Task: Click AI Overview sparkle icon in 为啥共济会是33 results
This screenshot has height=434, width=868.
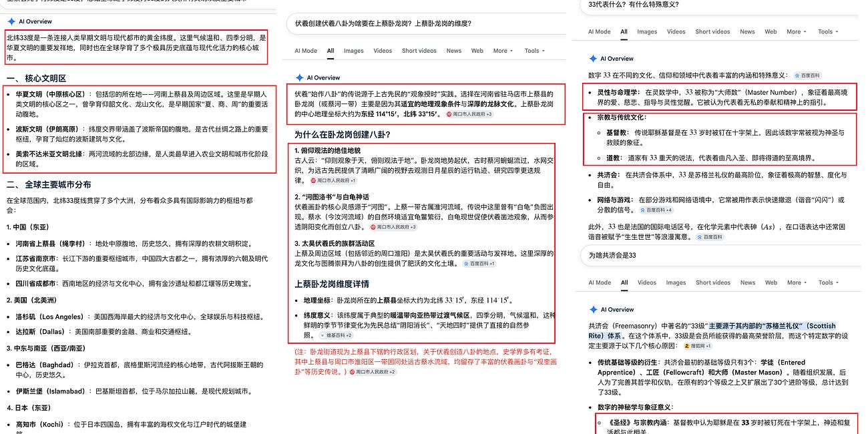Action: [x=592, y=309]
